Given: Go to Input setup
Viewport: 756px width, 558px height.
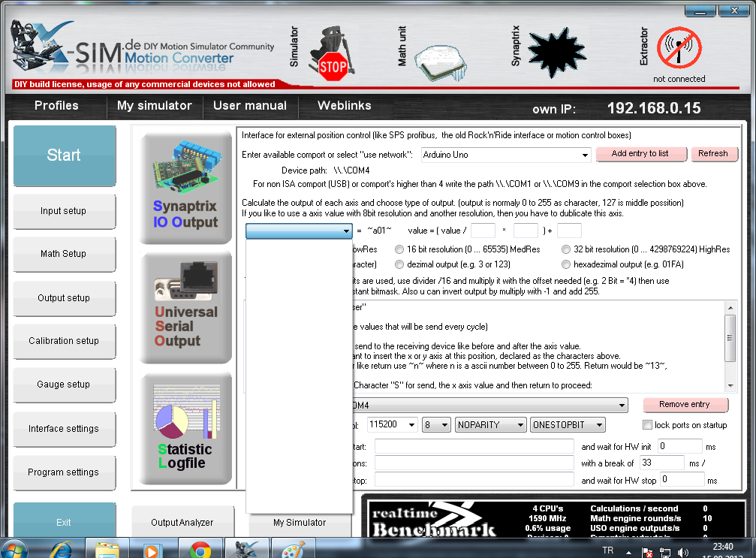Looking at the screenshot, I should [64, 211].
